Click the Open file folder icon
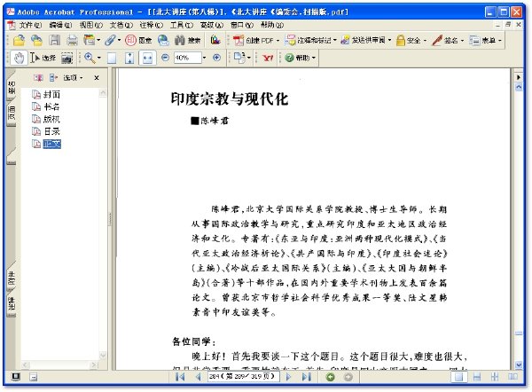The width and height of the screenshot is (532, 392). click(19, 41)
